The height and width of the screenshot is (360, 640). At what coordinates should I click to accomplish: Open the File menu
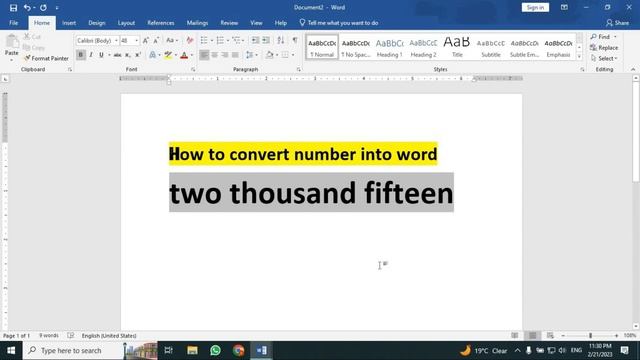[x=13, y=23]
